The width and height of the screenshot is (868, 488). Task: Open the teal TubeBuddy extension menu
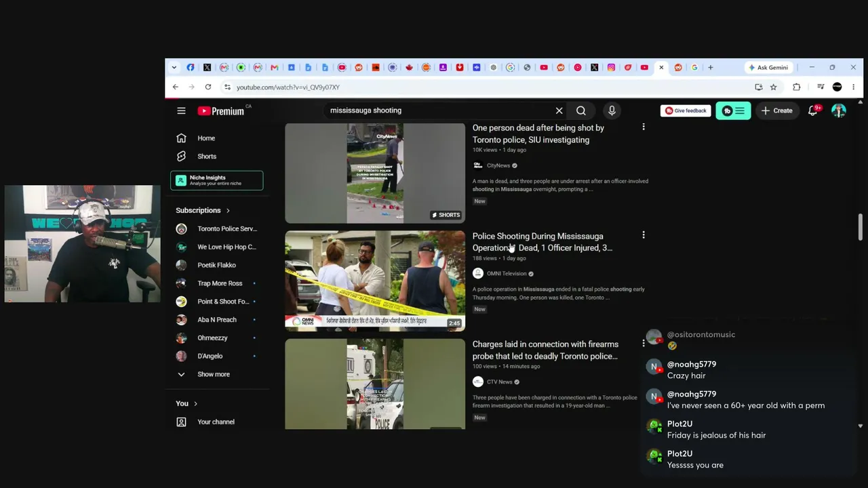pos(733,110)
